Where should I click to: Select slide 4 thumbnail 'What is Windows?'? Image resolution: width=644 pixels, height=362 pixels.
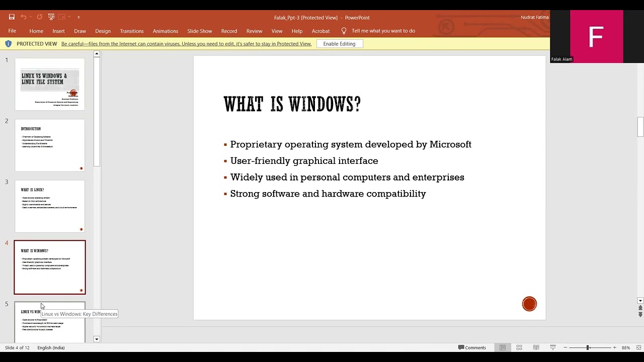50,267
